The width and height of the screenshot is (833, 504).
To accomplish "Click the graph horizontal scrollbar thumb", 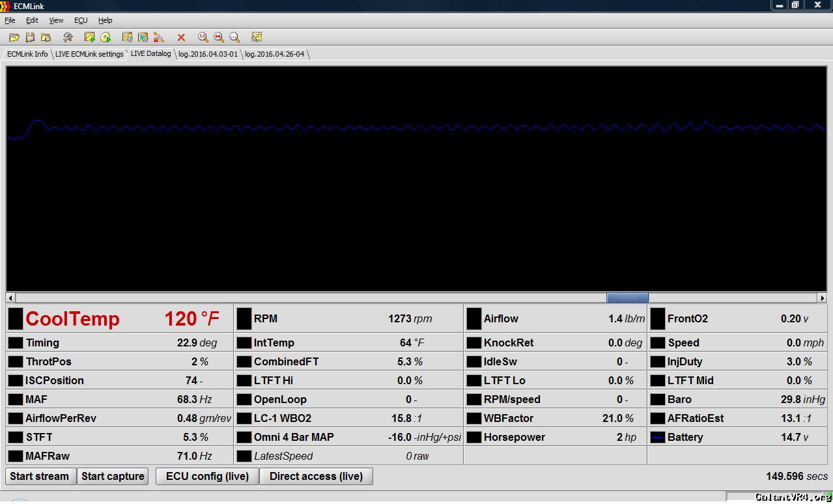I will coord(627,298).
